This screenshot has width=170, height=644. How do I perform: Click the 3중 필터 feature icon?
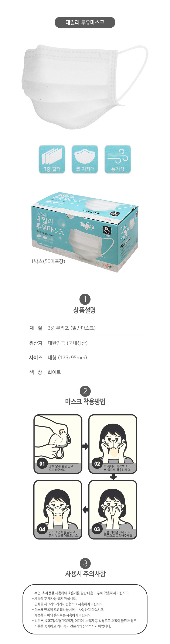pyautogui.click(x=52, y=159)
